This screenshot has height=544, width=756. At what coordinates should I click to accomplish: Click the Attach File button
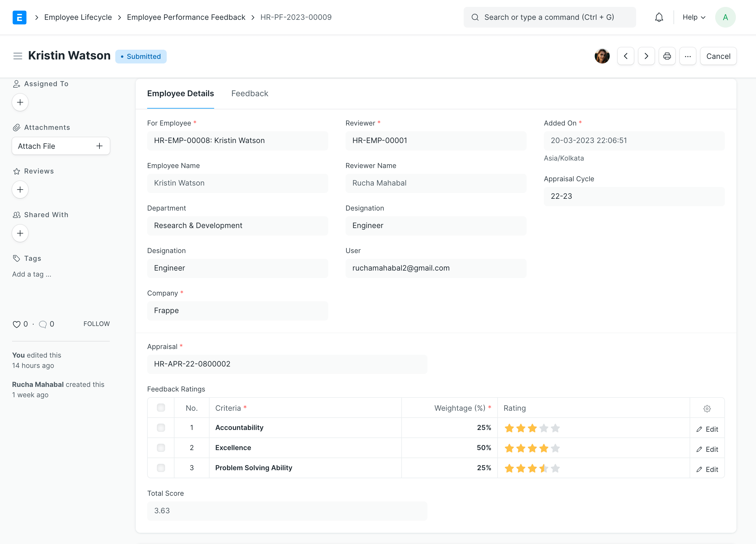(x=61, y=146)
